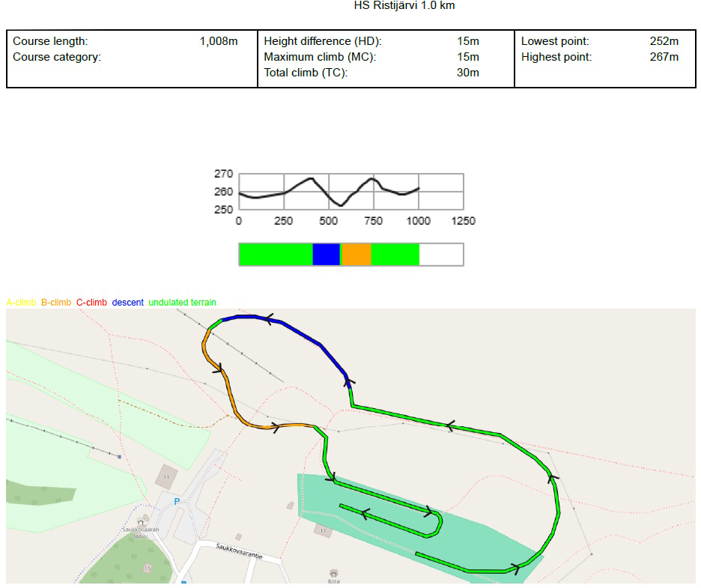Click the B-climb legend label
This screenshot has height=588, width=701.
[x=56, y=303]
